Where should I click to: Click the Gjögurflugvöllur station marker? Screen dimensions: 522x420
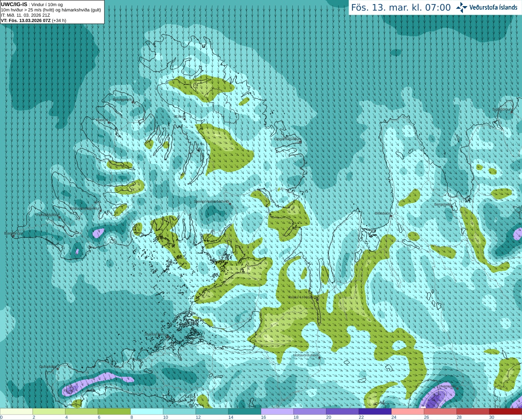300,142
